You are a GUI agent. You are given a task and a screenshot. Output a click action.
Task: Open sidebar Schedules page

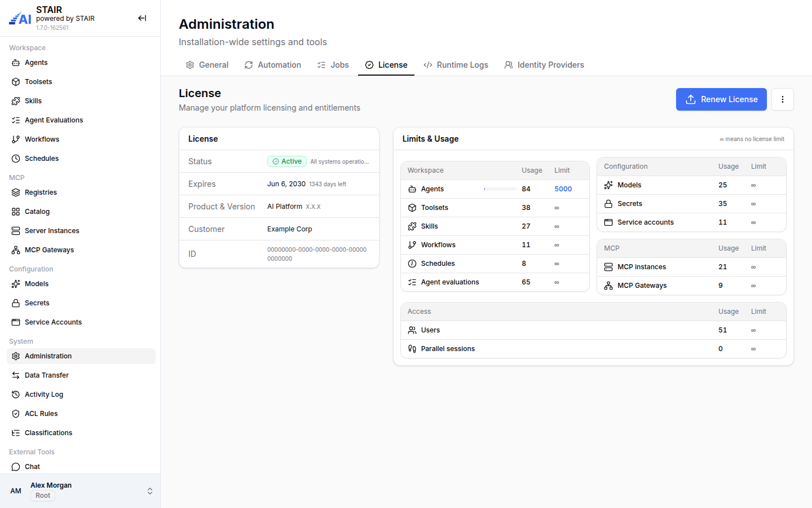81,159
